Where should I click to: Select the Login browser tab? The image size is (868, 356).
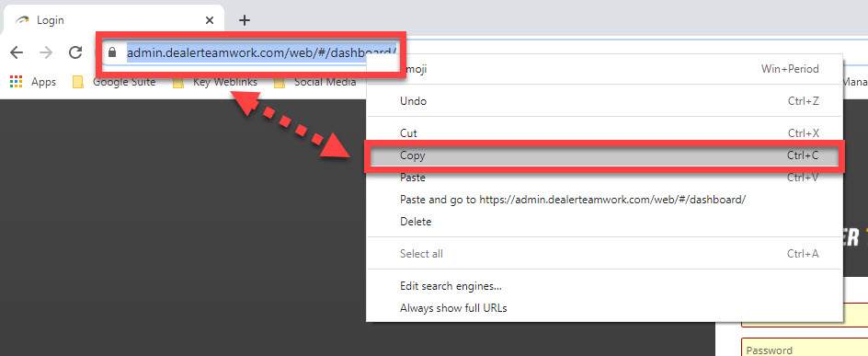pos(113,20)
